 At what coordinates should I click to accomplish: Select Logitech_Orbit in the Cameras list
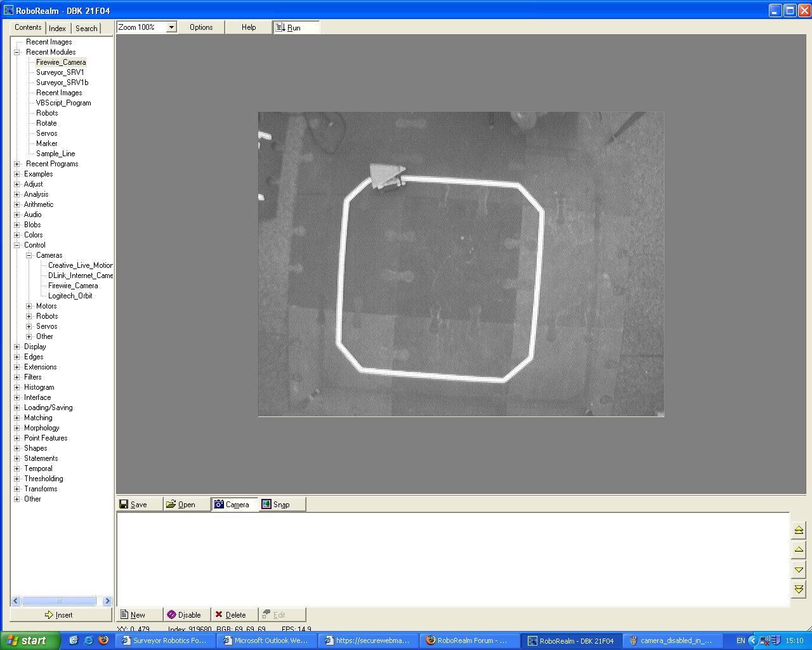[70, 296]
